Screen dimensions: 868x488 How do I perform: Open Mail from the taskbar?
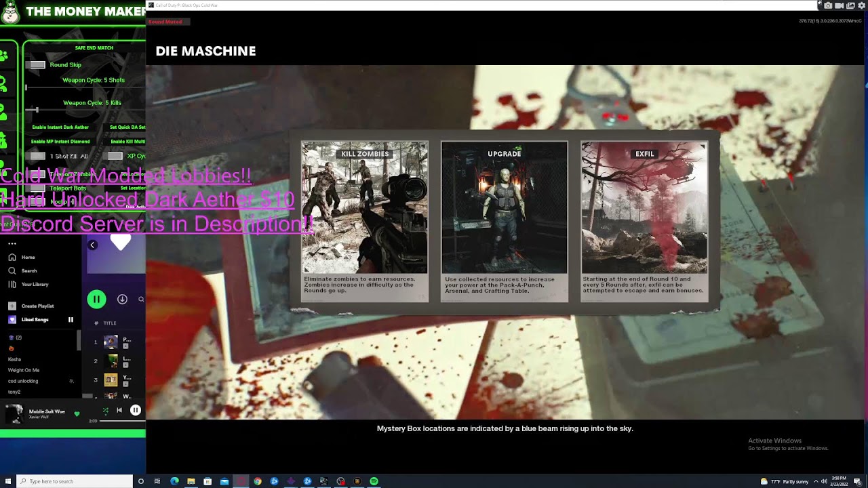[x=224, y=481]
